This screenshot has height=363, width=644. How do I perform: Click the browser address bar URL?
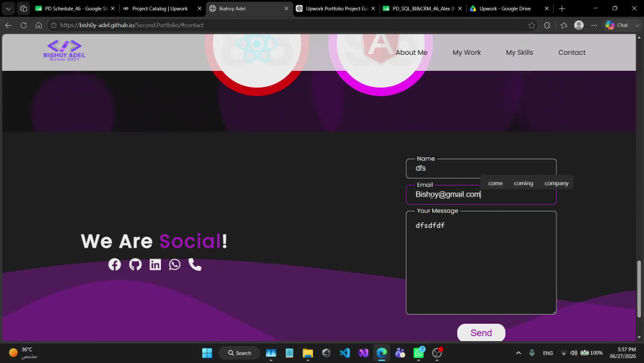131,25
